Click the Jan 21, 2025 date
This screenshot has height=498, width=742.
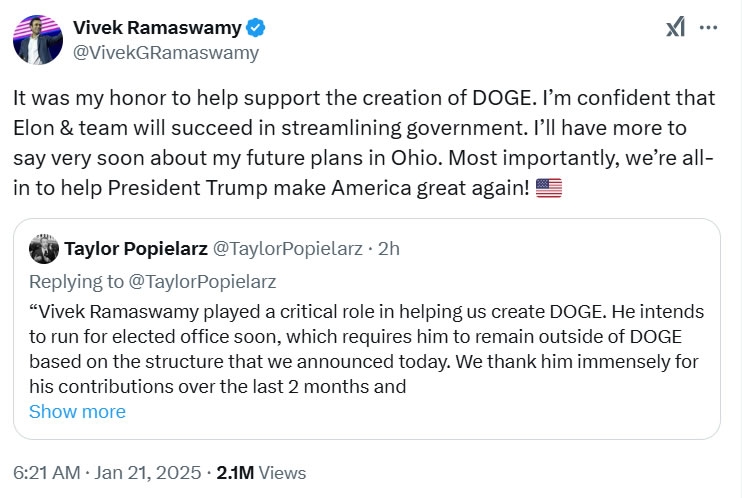(x=147, y=472)
